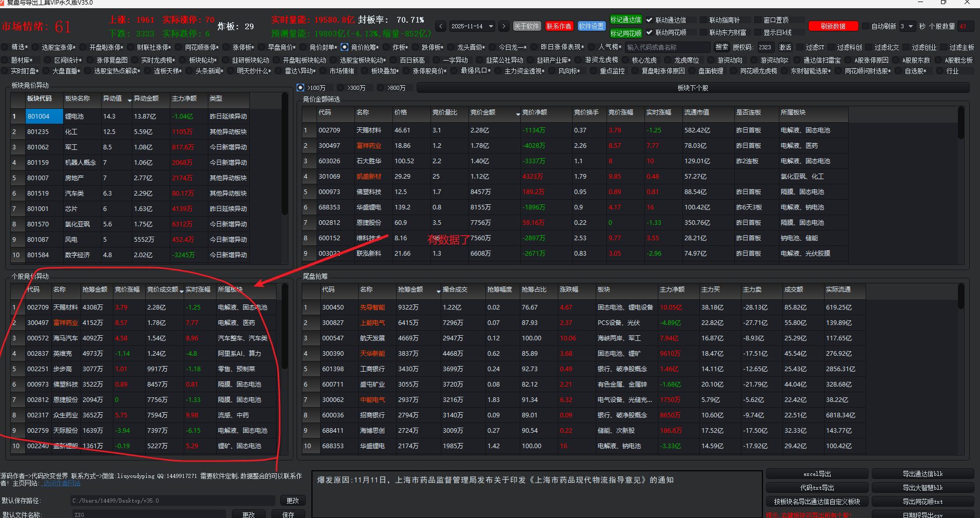Viewport: 980px width, 518px height.
Task: Select the >100万 amount filter
Action: pyautogui.click(x=301, y=88)
